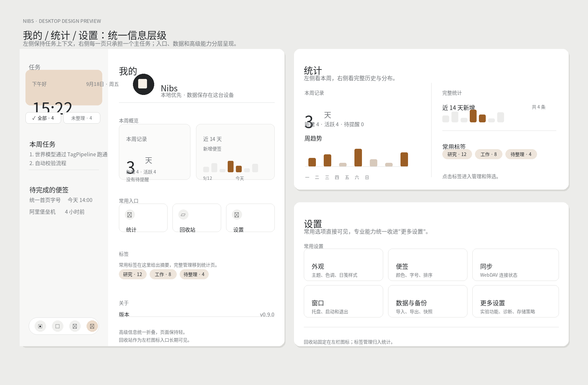Viewport: 588px width, 385px height.
Task: Select the 研究 · 12 tag in 我的 page
Action: 133,274
